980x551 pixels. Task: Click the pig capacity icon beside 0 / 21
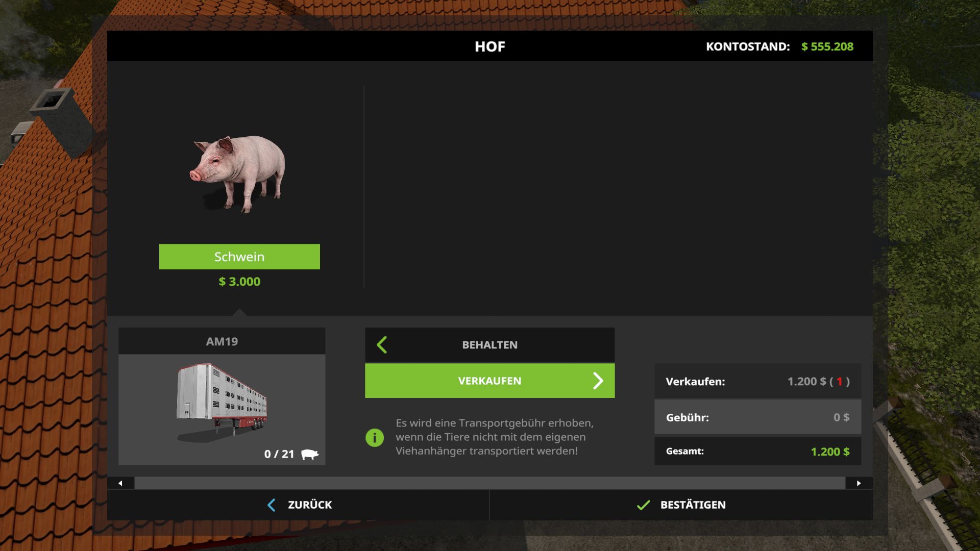(x=310, y=454)
